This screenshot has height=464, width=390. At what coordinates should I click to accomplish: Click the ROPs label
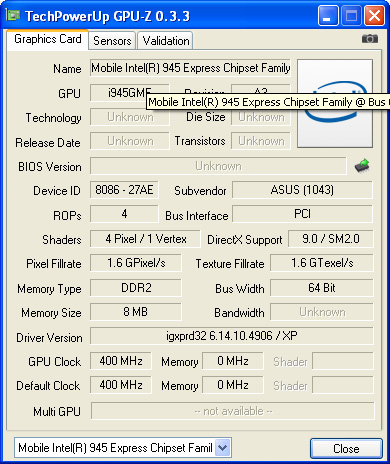point(67,216)
